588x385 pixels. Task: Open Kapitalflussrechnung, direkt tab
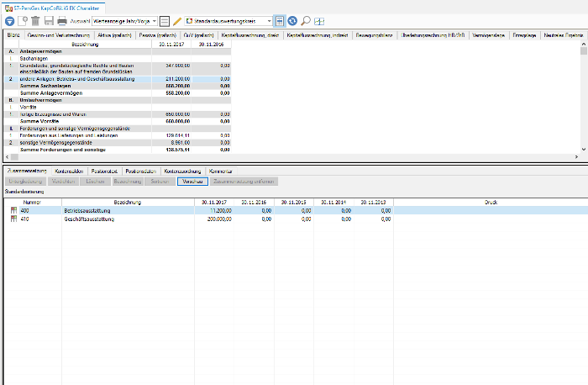(250, 35)
